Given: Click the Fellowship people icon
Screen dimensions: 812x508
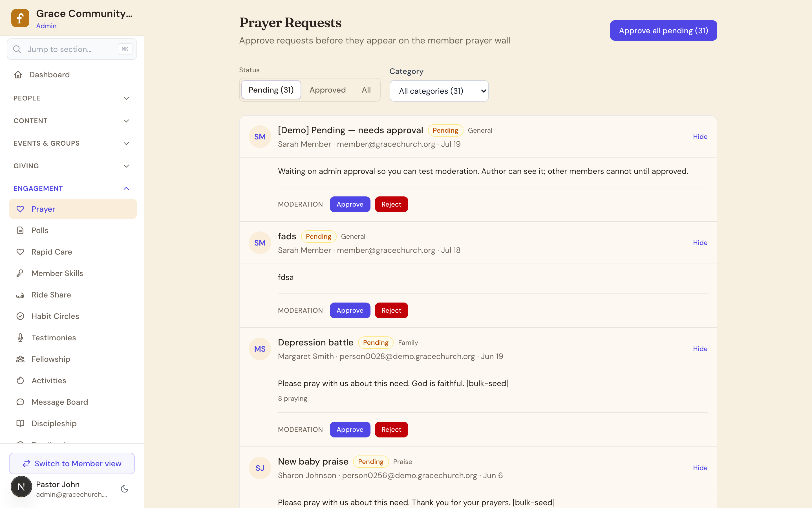Looking at the screenshot, I should click(21, 359).
